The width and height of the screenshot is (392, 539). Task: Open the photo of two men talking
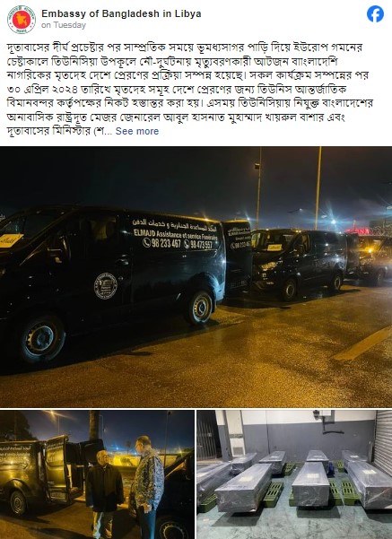point(97,474)
